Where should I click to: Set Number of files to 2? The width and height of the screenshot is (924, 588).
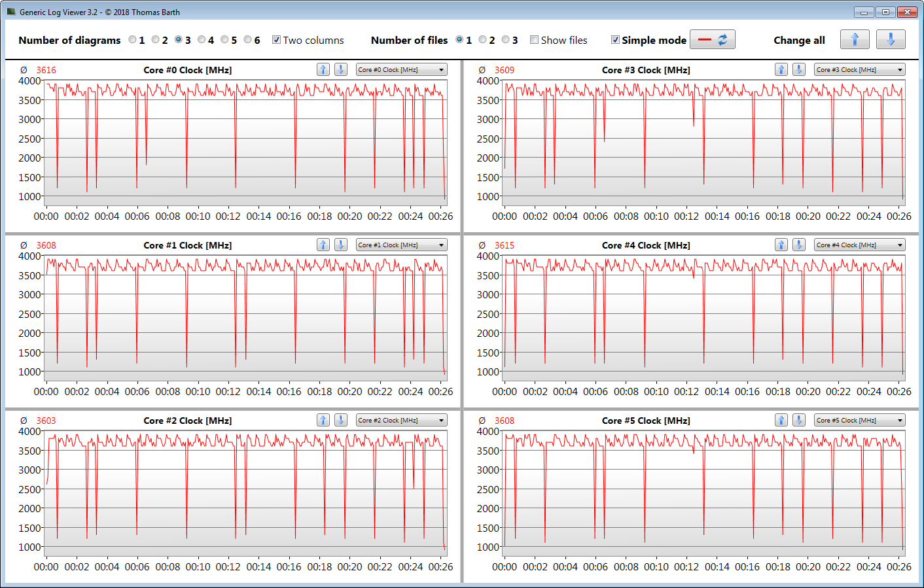click(482, 40)
